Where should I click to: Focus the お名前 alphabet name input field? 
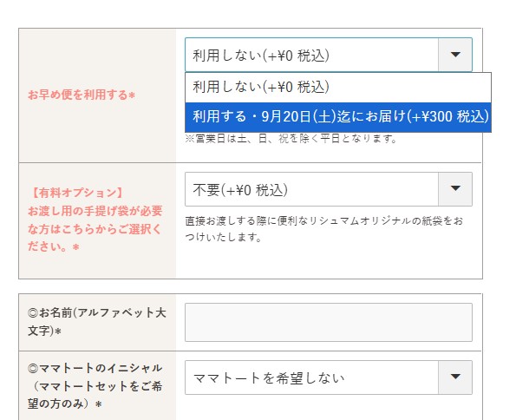point(329,322)
